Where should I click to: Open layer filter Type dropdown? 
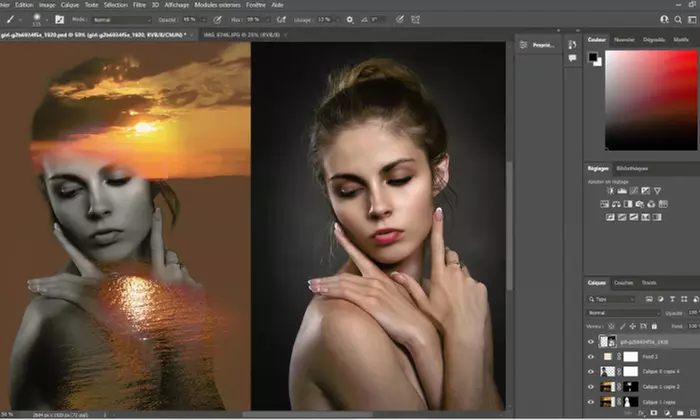(611, 299)
